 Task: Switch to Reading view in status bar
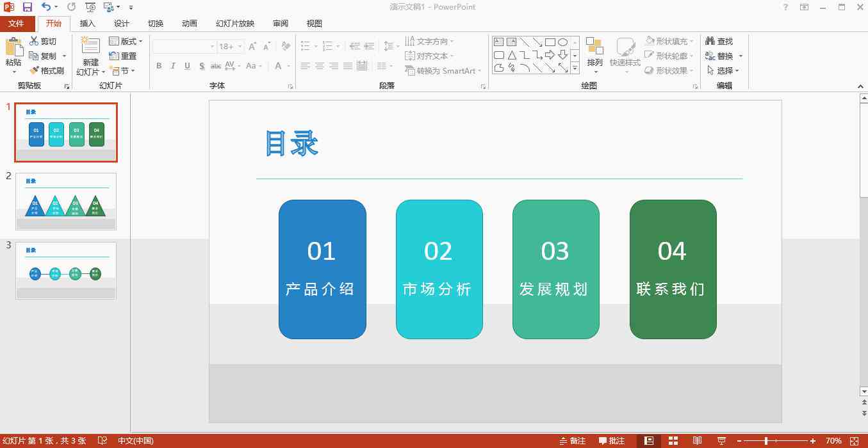click(x=698, y=441)
